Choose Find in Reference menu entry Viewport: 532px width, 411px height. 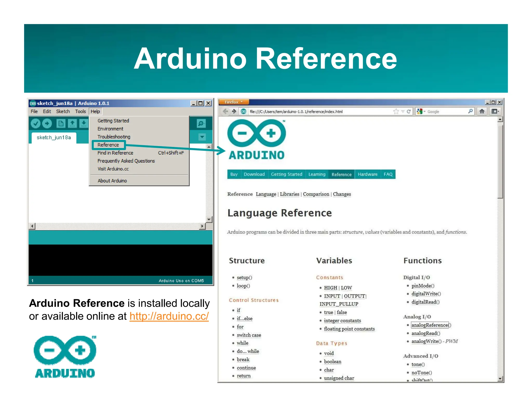[115, 153]
